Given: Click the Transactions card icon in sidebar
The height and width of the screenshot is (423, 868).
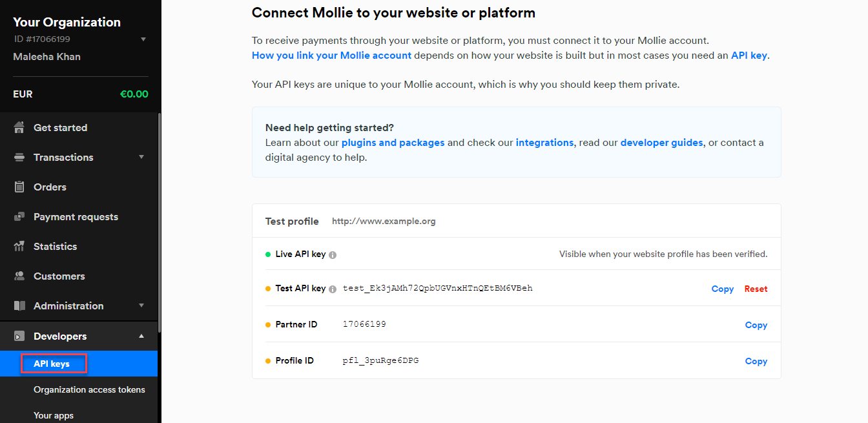Looking at the screenshot, I should [x=19, y=157].
